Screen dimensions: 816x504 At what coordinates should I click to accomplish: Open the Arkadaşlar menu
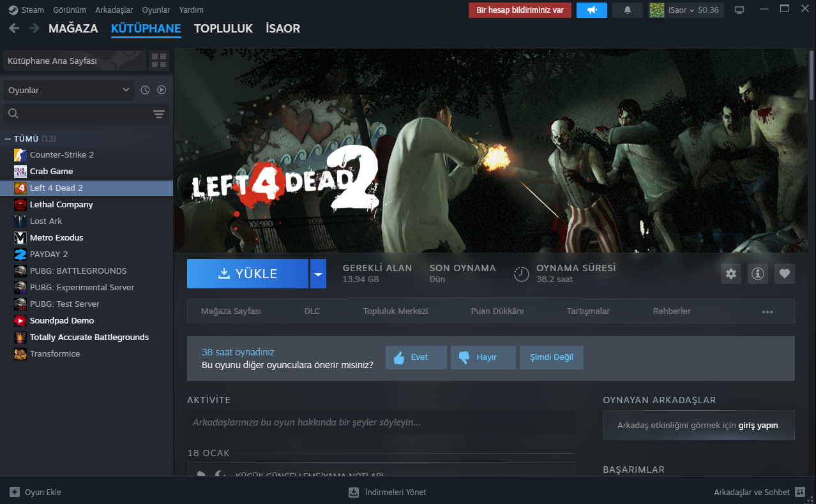(x=114, y=10)
